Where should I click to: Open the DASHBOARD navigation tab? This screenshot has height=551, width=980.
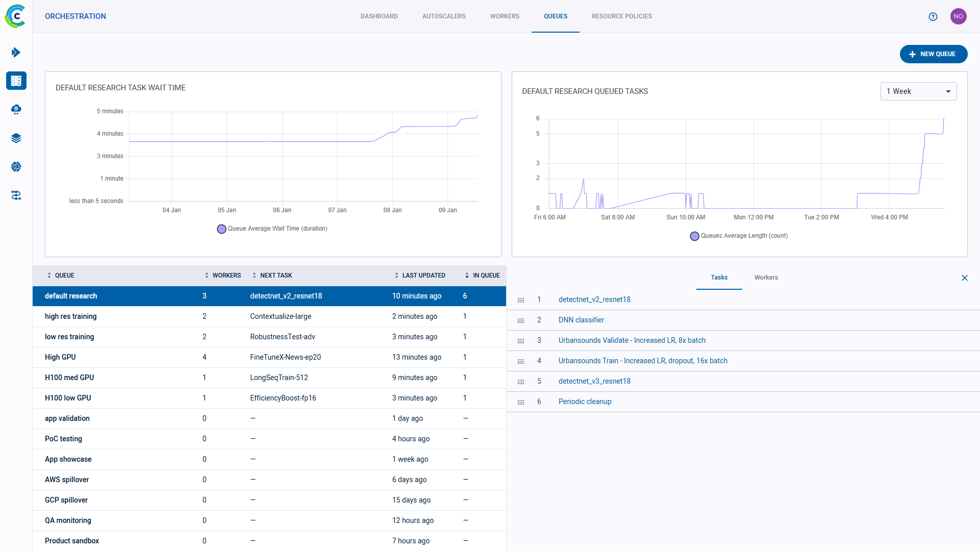coord(379,16)
